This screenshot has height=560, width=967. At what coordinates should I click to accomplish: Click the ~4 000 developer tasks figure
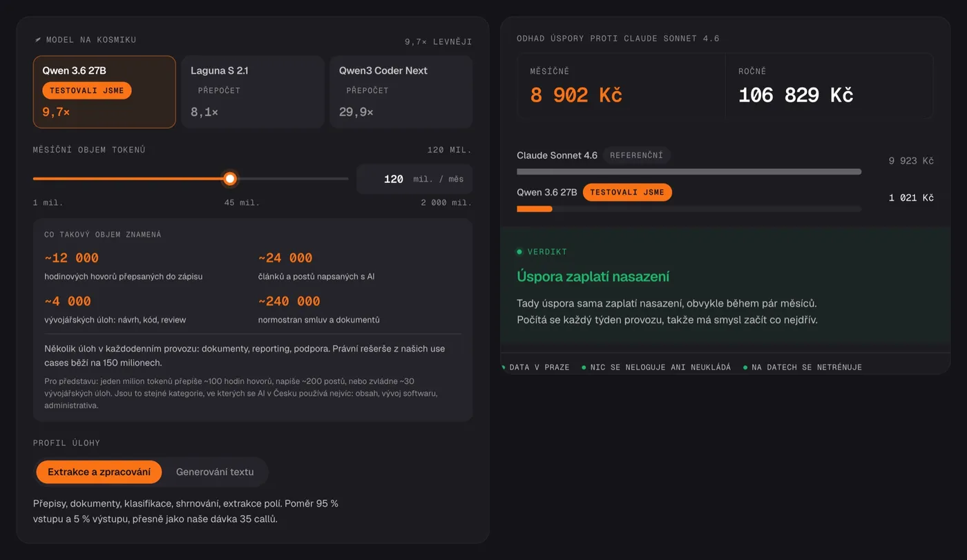[x=68, y=302]
